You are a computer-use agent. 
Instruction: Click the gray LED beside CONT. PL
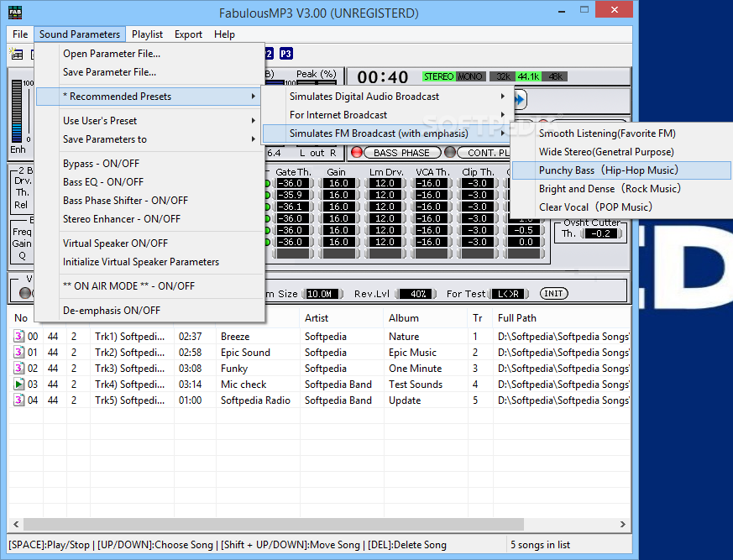pos(450,153)
